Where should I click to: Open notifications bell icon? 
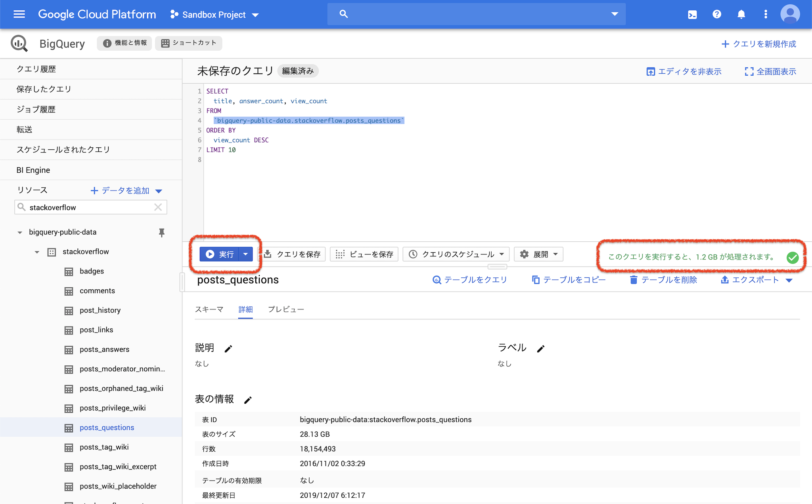click(x=741, y=14)
